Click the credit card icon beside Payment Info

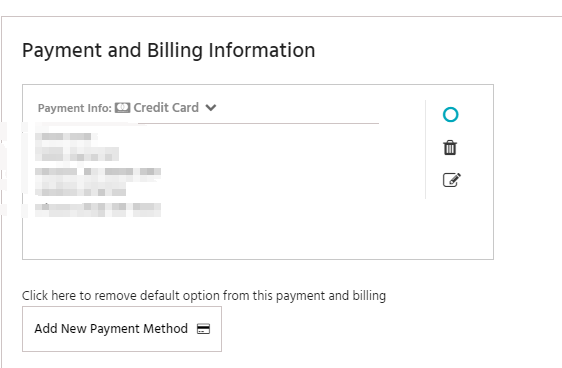122,108
